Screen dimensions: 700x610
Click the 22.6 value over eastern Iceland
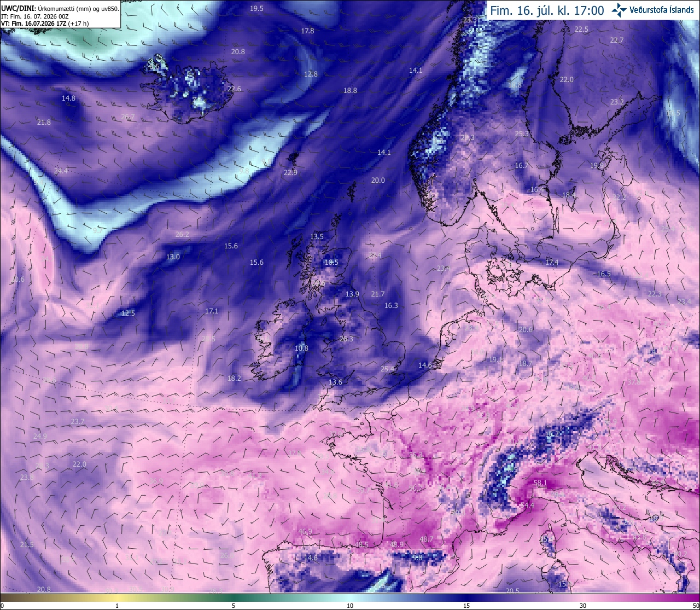[234, 89]
